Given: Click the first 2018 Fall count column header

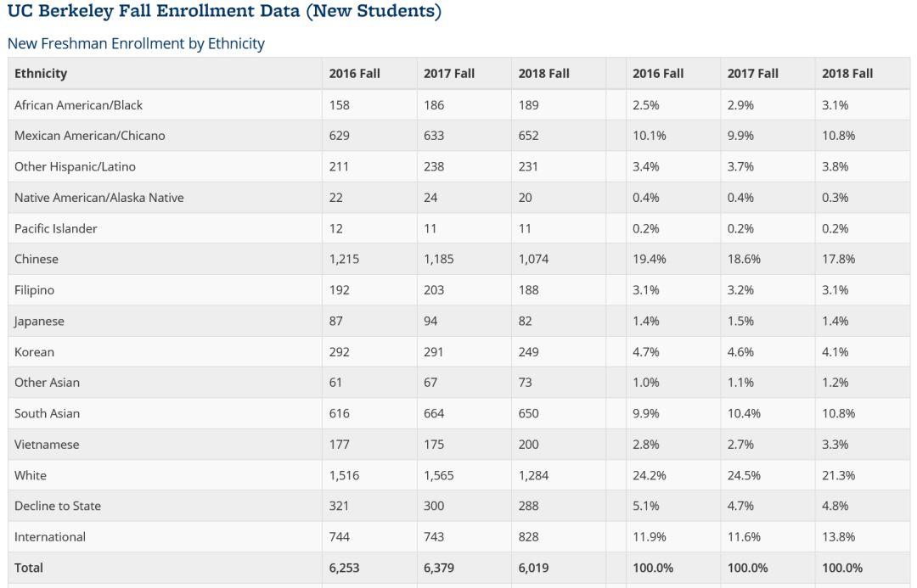Looking at the screenshot, I should 543,74.
